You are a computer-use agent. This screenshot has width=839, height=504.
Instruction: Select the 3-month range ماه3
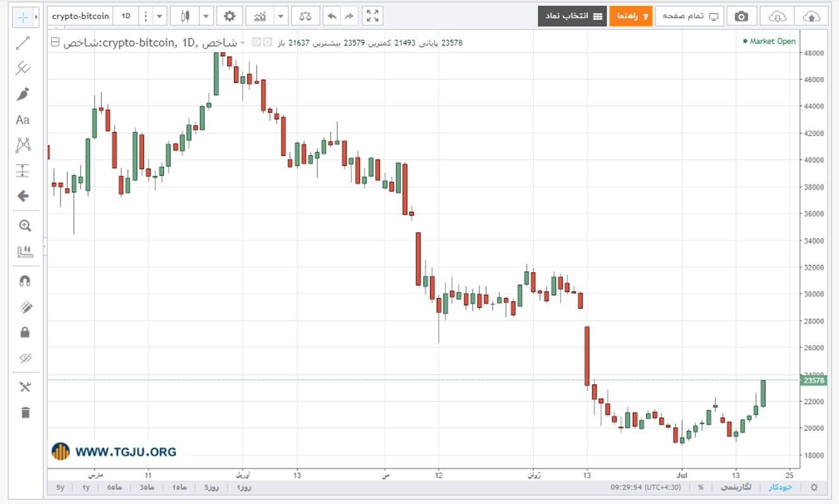click(x=146, y=488)
